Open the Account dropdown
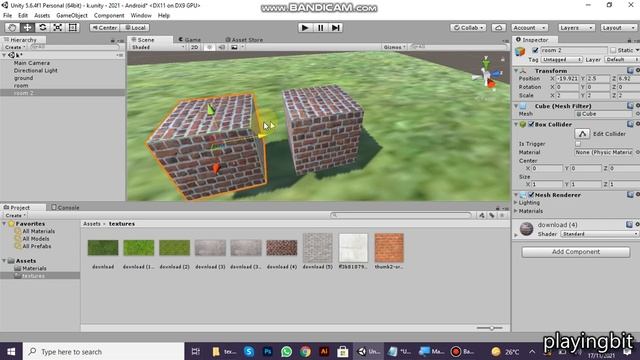Screen dimensions: 640x360 pos(529,27)
